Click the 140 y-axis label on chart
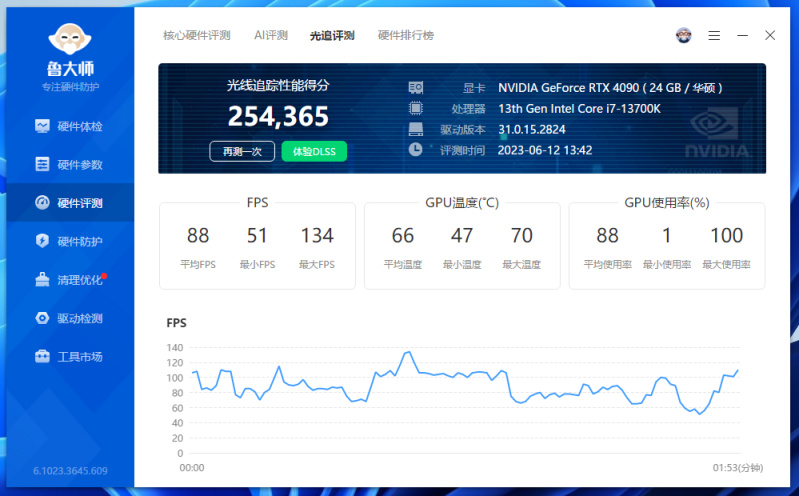Screen dimensions: 799x496 click(x=174, y=348)
